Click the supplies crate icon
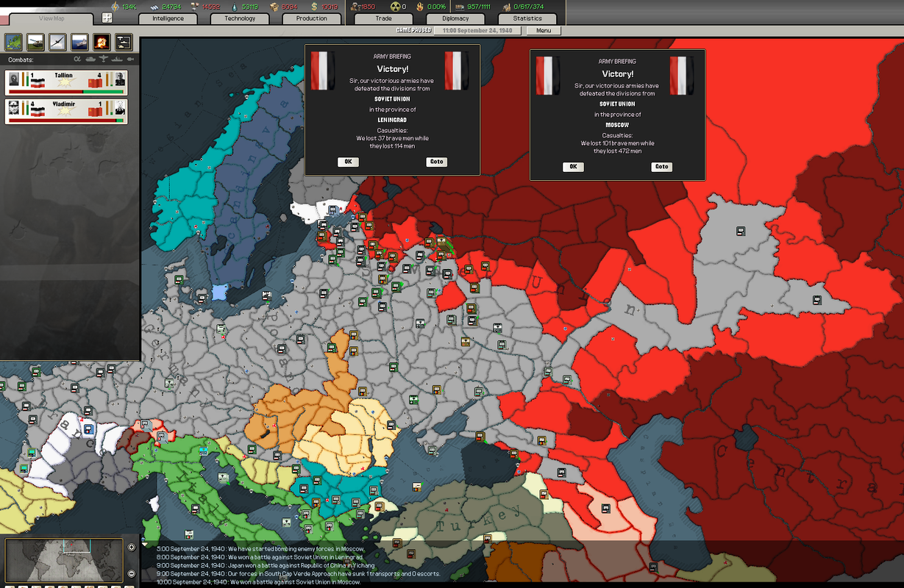The image size is (904, 588). (274, 6)
